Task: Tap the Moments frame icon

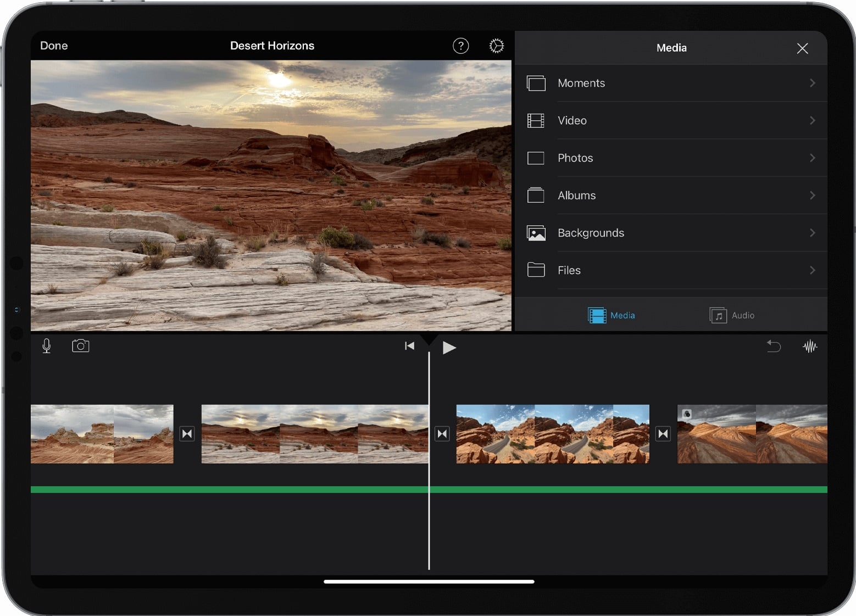Action: pyautogui.click(x=536, y=83)
